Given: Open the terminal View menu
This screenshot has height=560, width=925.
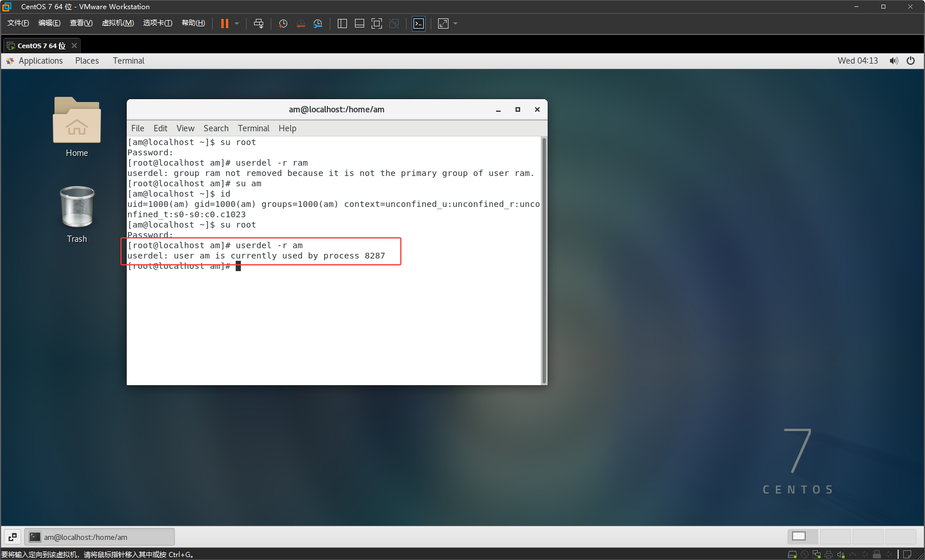Looking at the screenshot, I should tap(185, 128).
